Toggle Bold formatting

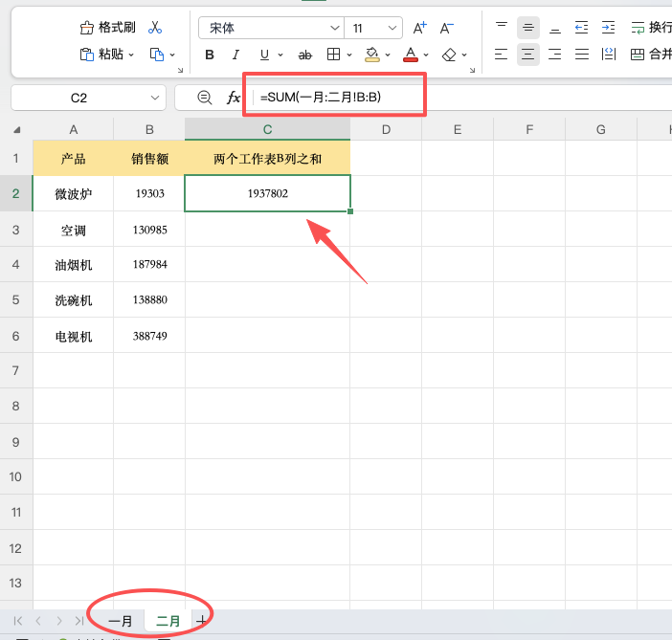[210, 55]
